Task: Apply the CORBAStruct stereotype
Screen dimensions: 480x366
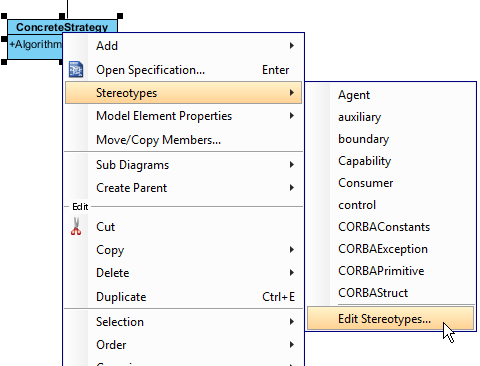Action: tap(390, 293)
